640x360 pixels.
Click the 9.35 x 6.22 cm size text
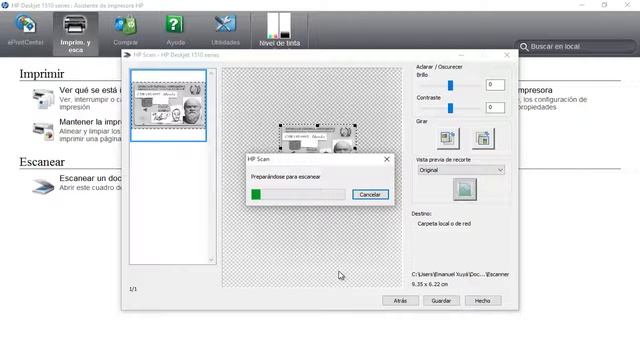(x=430, y=284)
